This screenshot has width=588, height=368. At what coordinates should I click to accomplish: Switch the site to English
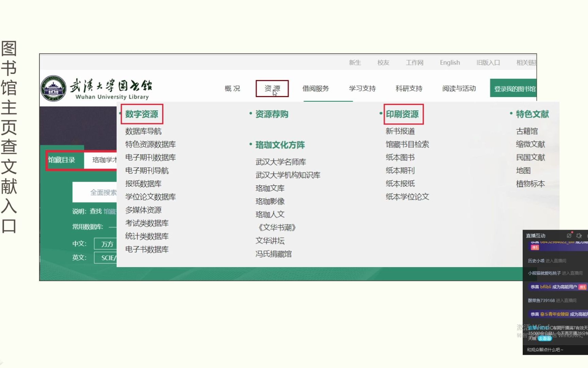(450, 62)
